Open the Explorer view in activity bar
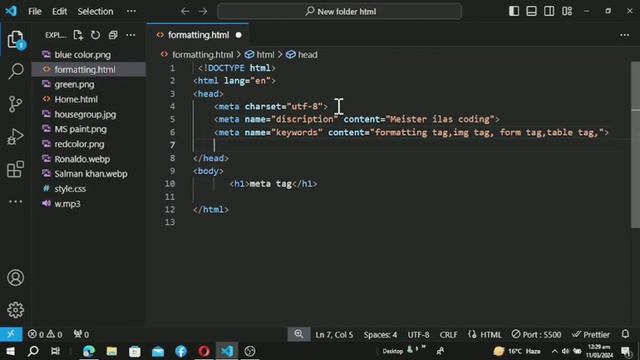Screen dimensions: 640x360 coord(16,39)
